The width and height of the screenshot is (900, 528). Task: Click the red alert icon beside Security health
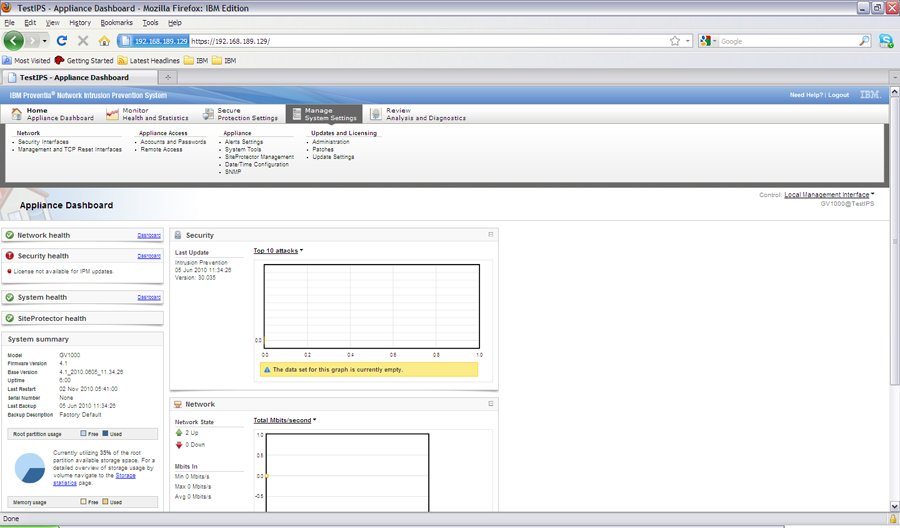pyautogui.click(x=10, y=256)
